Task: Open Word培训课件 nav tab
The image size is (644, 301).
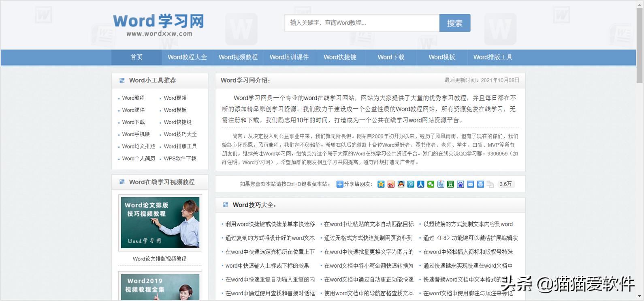Action: click(289, 57)
